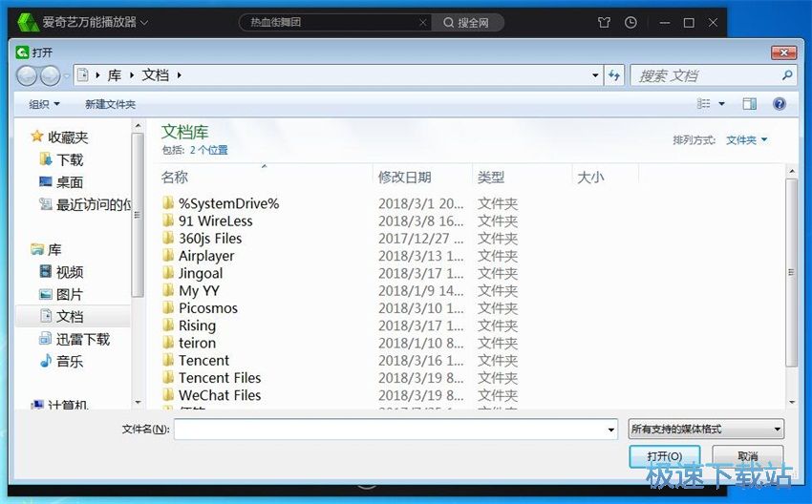Click the iQiyi player logo icon

click(x=28, y=22)
